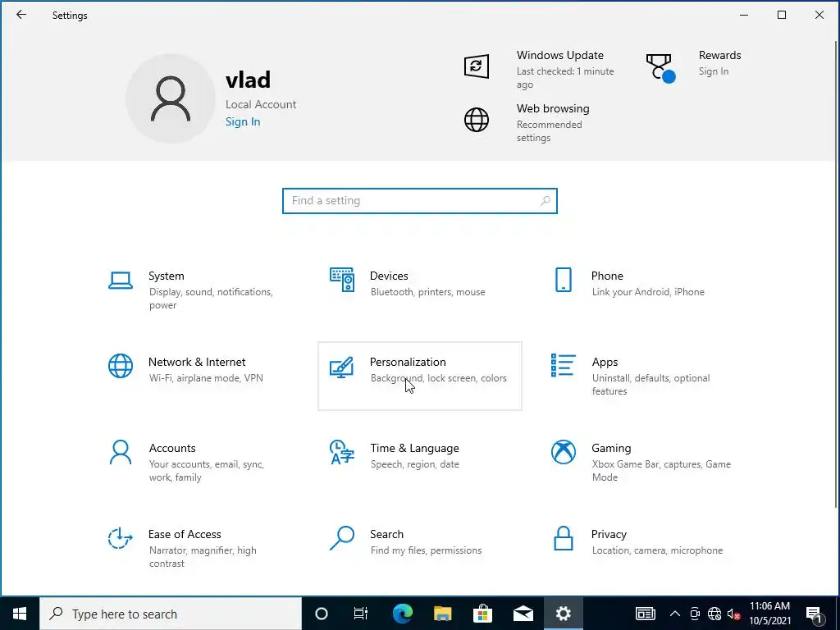Open the Mail app on the taskbar
This screenshot has width=840, height=630.
click(x=523, y=614)
